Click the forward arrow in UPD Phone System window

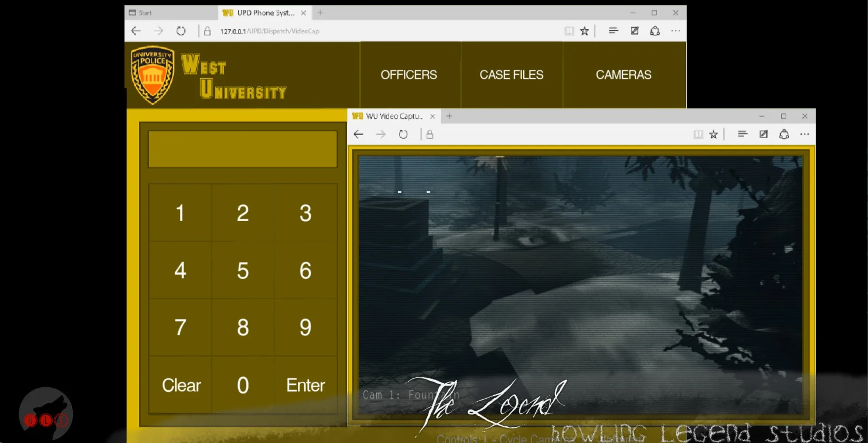[x=158, y=31]
